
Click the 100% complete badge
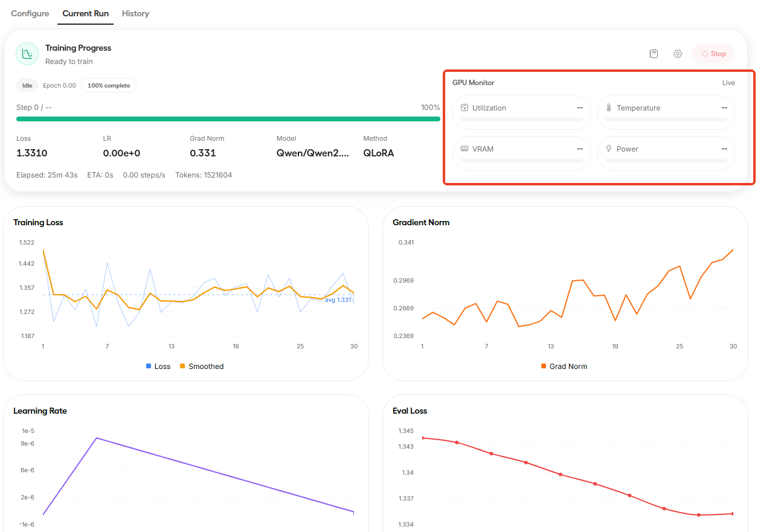pyautogui.click(x=109, y=86)
